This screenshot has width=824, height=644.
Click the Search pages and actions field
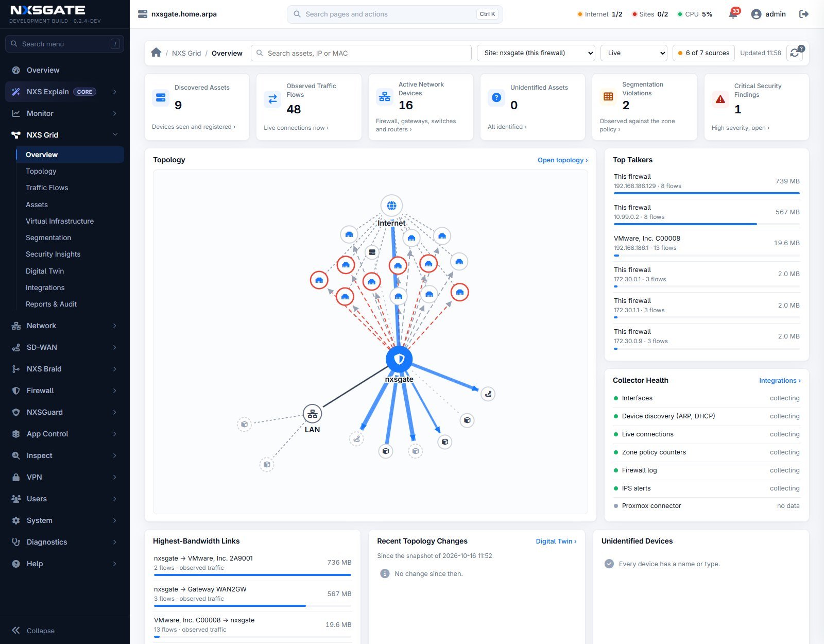395,14
